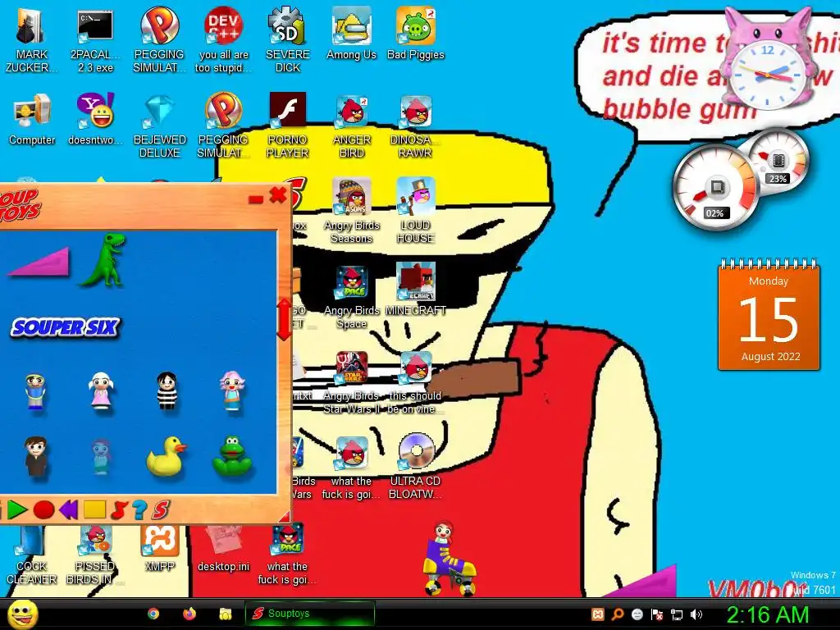Click the red record circle in Souptoys
Screen dimensions: 840x630
(43, 509)
